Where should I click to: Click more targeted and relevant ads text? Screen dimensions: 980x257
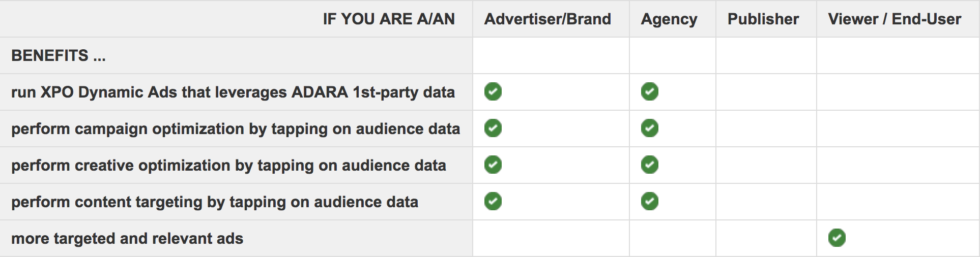point(127,239)
